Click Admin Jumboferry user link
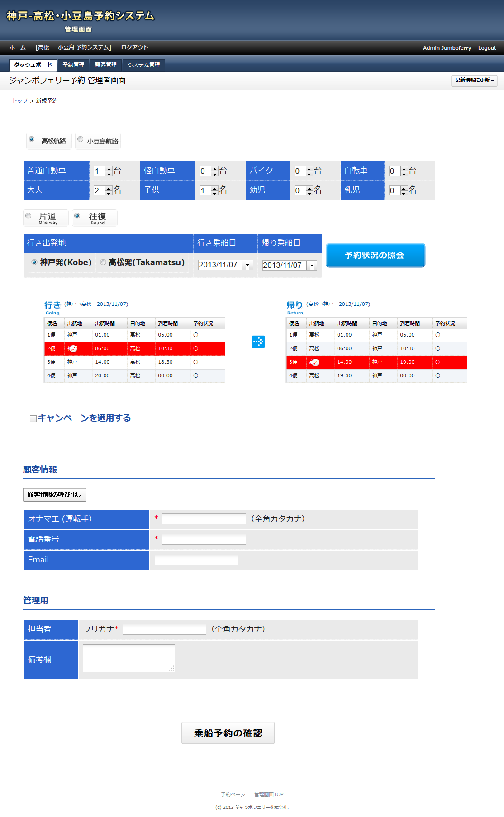Viewport: 504px width, 817px height. tap(447, 48)
